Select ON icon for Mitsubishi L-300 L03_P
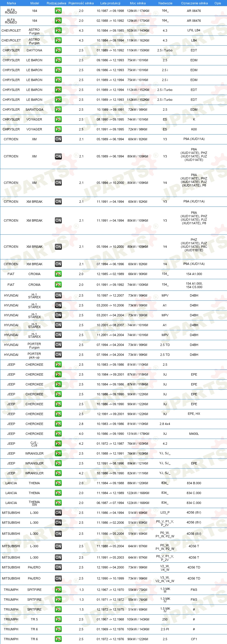This screenshot has width=227, height=644. click(58, 513)
